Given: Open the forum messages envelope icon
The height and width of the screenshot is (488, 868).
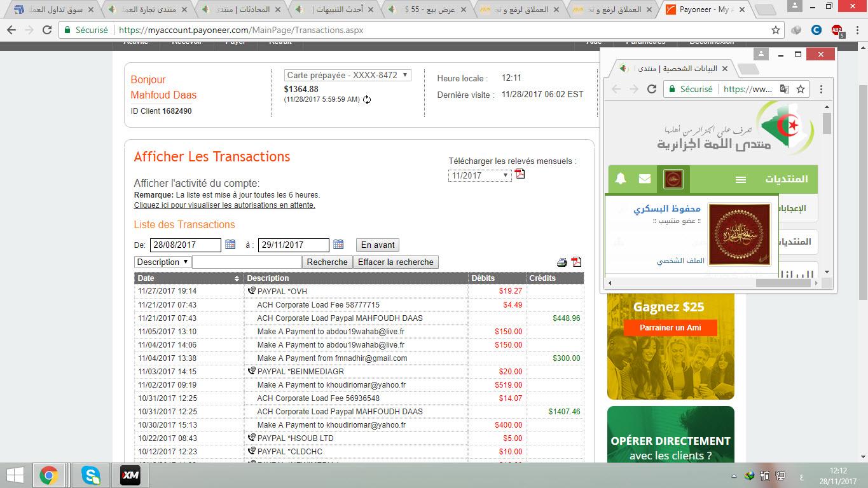Looking at the screenshot, I should [x=645, y=179].
